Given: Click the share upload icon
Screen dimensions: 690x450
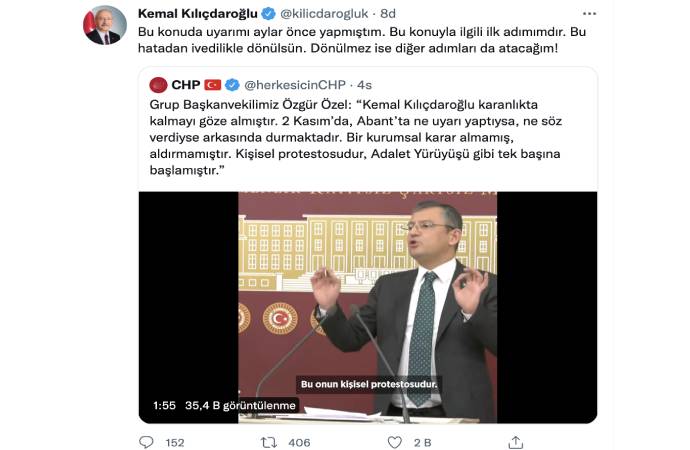Looking at the screenshot, I should tap(516, 442).
